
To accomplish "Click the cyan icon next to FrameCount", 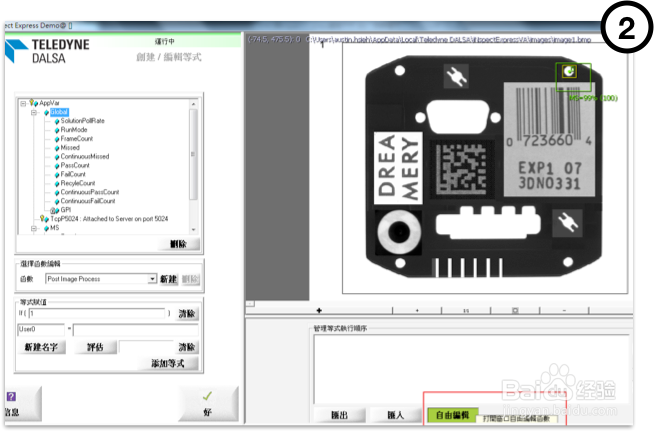I will pos(57,139).
